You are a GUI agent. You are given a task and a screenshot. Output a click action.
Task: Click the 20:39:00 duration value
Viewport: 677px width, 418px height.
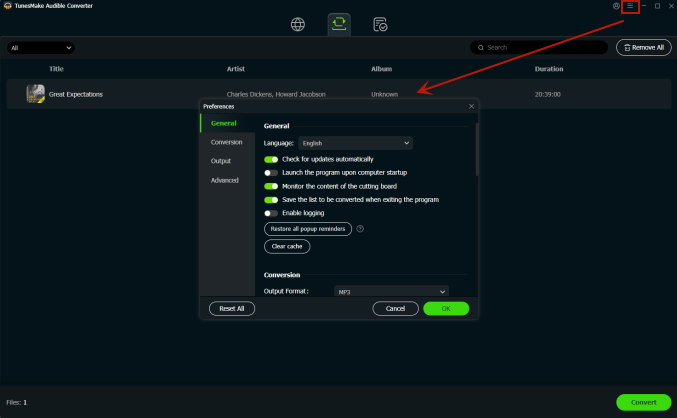click(547, 94)
